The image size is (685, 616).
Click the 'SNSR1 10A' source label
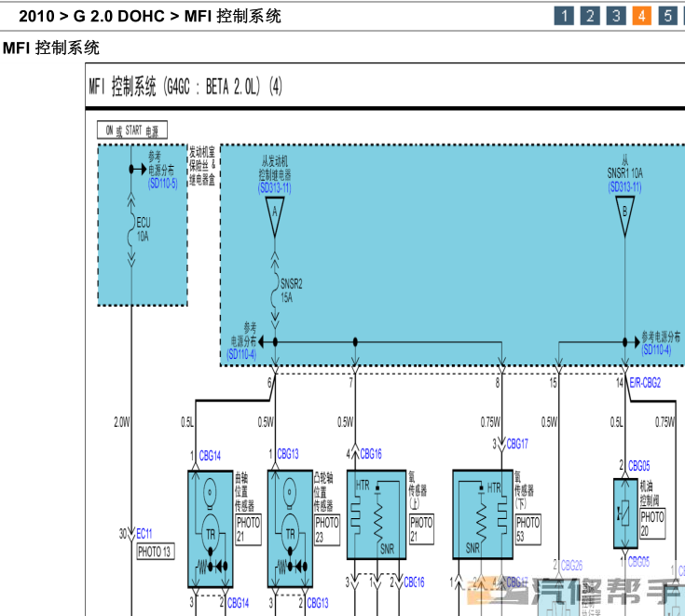(x=624, y=173)
